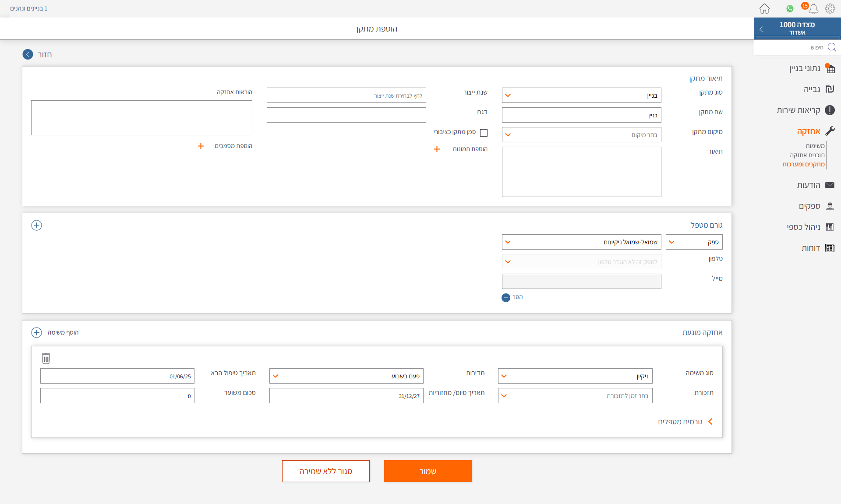Click the plus icon next to הוספת תמונות
The height and width of the screenshot is (504, 841).
[x=437, y=149]
